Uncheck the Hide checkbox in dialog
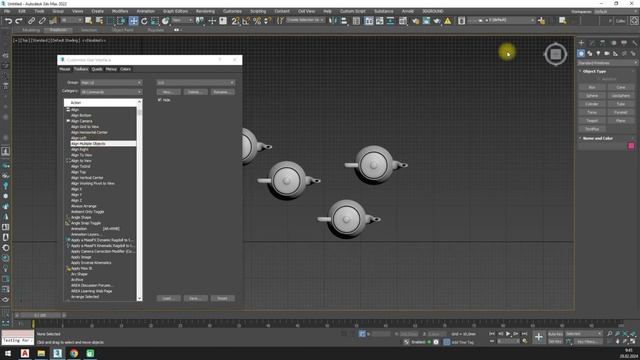The height and width of the screenshot is (360, 640). (x=160, y=100)
